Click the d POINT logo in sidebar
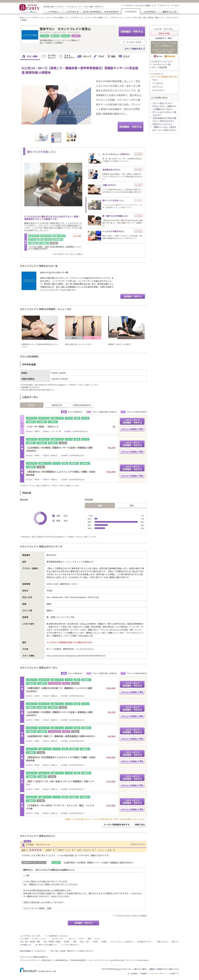 158,56
